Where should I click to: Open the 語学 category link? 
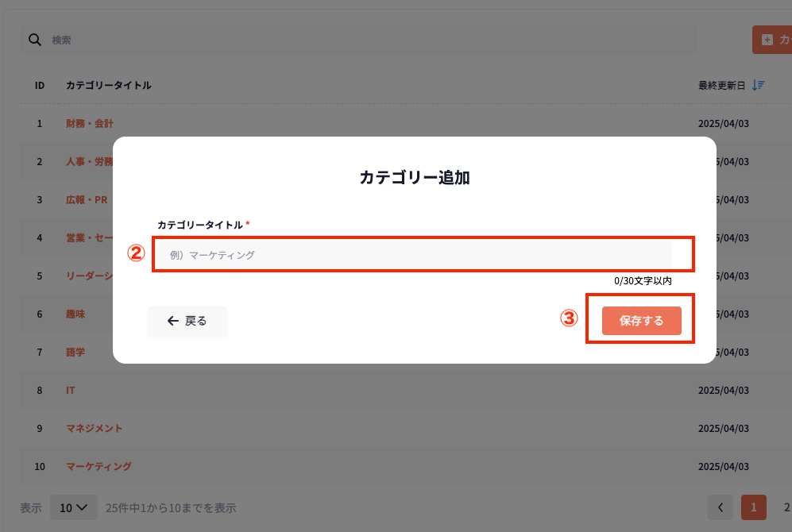click(x=75, y=352)
